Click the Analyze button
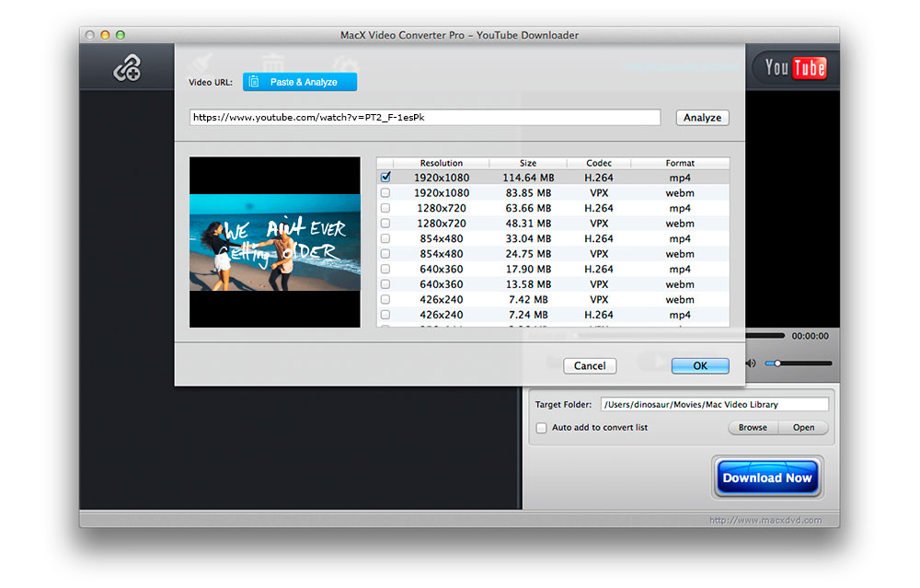 point(702,118)
